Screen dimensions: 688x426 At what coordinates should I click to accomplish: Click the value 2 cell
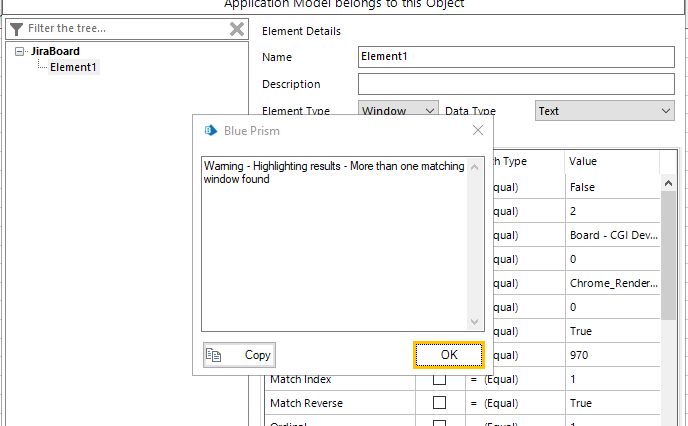pyautogui.click(x=613, y=211)
